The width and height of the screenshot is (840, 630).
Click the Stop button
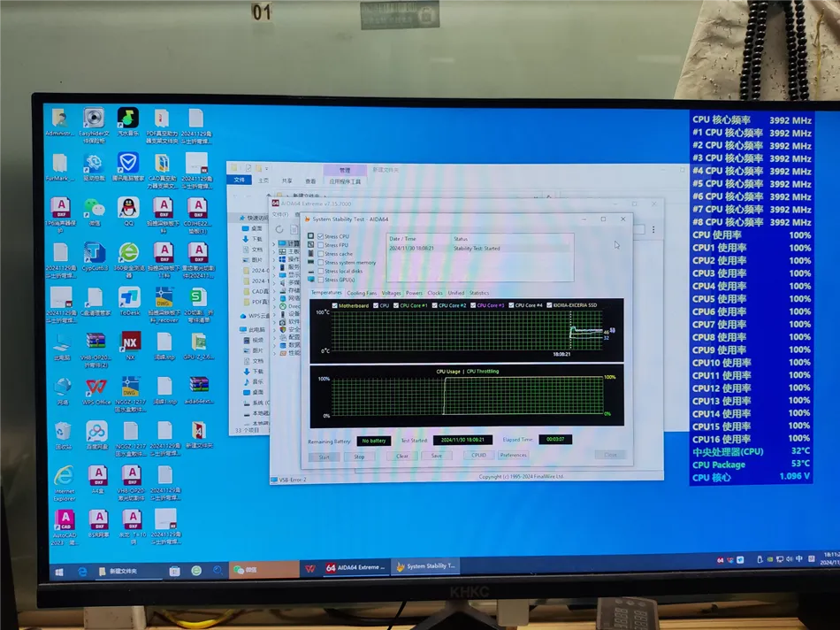pyautogui.click(x=359, y=457)
